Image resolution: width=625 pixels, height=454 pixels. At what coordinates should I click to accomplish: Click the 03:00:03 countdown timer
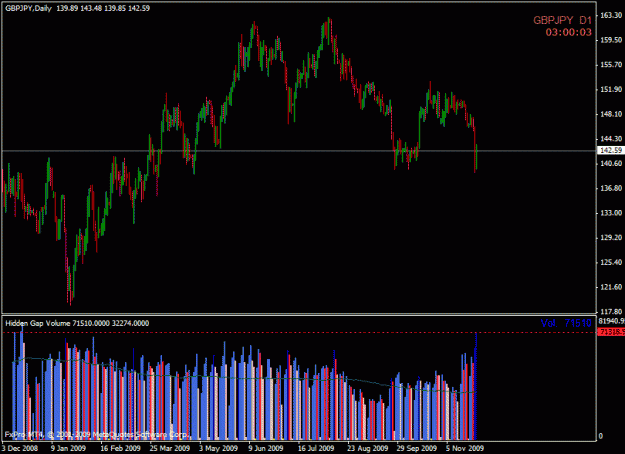(x=568, y=32)
